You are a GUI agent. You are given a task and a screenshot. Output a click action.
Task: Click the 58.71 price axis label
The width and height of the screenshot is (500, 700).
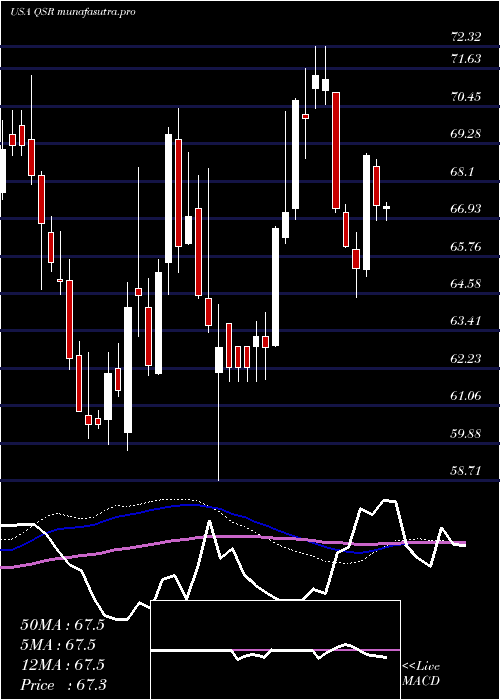(x=466, y=470)
